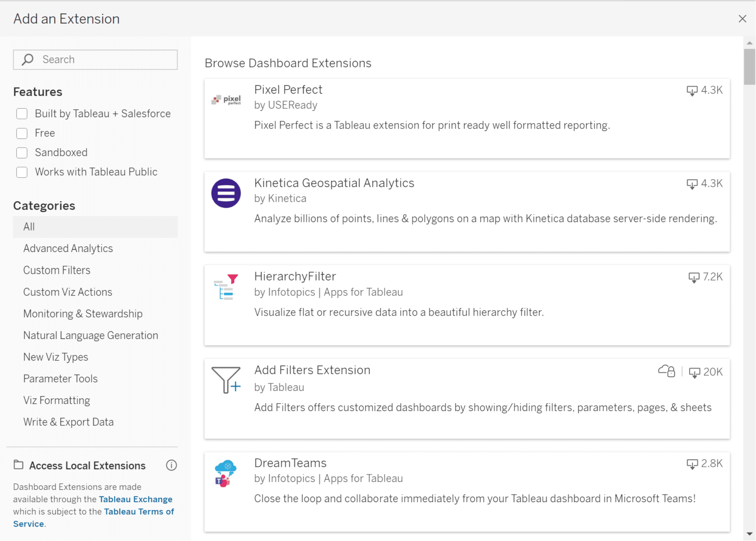
Task: Click the Add Filters Extension funnel icon
Action: coord(225,380)
